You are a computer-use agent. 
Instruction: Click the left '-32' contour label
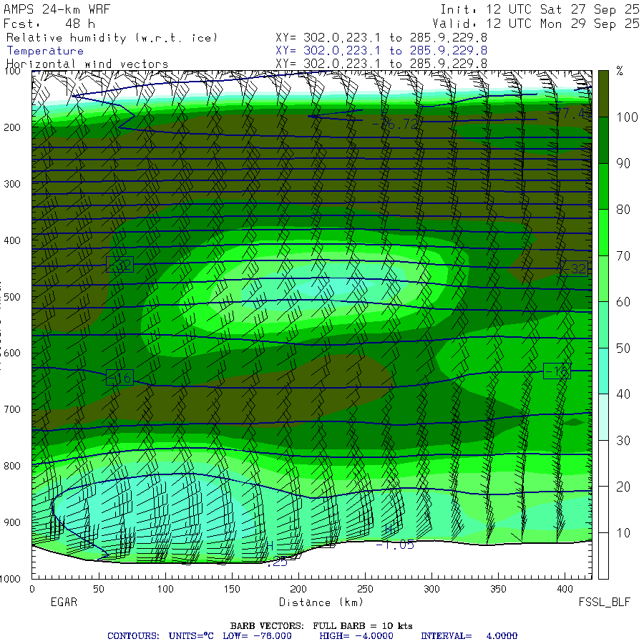(x=120, y=265)
